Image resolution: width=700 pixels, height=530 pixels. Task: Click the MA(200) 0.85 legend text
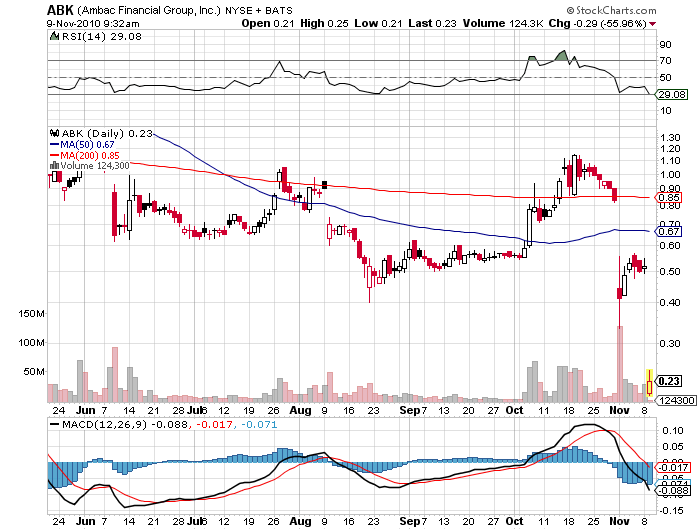90,155
